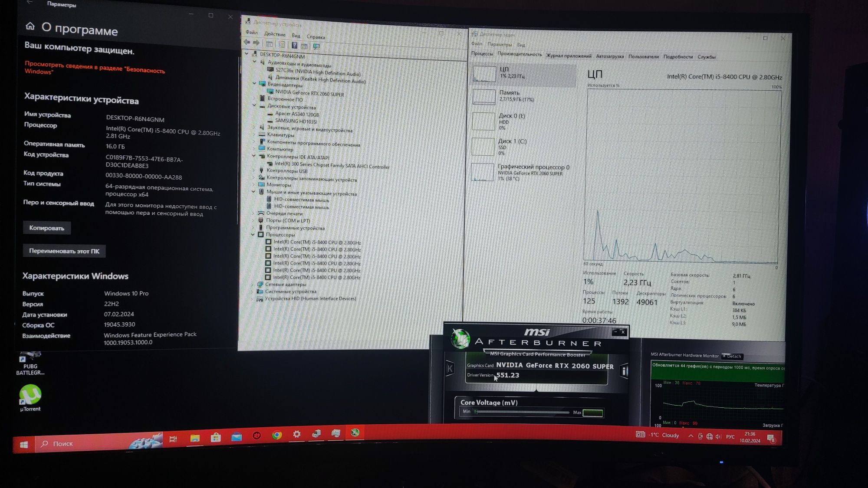This screenshot has width=868, height=488.
Task: Click the Core Voltage slider track
Action: [x=522, y=412]
